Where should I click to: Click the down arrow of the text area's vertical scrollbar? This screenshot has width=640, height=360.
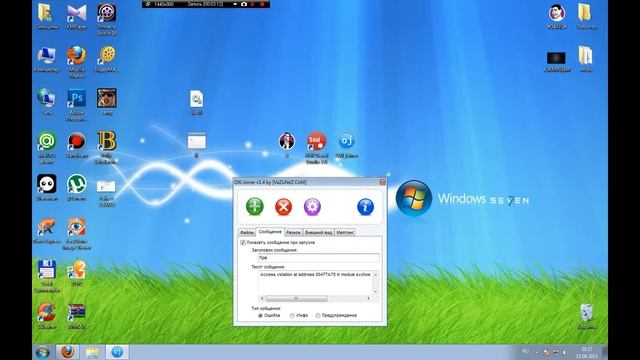[376, 292]
